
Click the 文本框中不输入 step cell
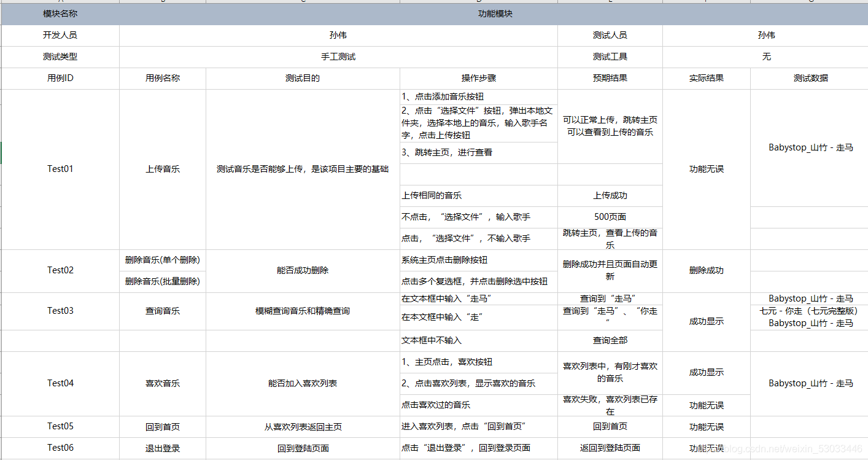479,341
